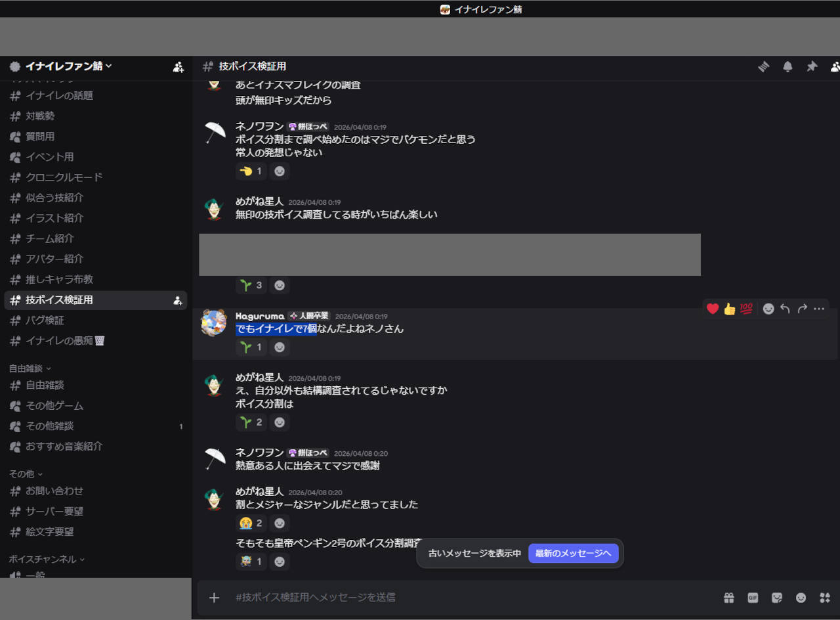
Task: Add thumbs up reaction in hover toolbar
Action: pos(730,309)
